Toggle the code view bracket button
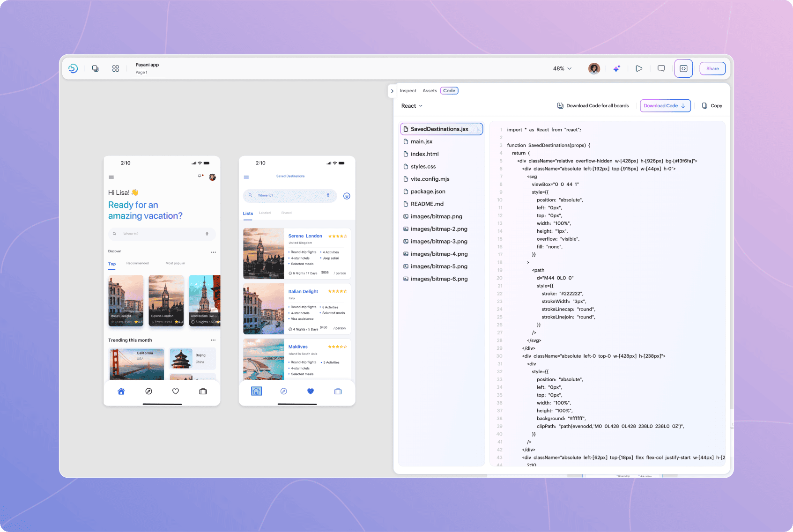Screen dimensions: 793x532 (683, 68)
